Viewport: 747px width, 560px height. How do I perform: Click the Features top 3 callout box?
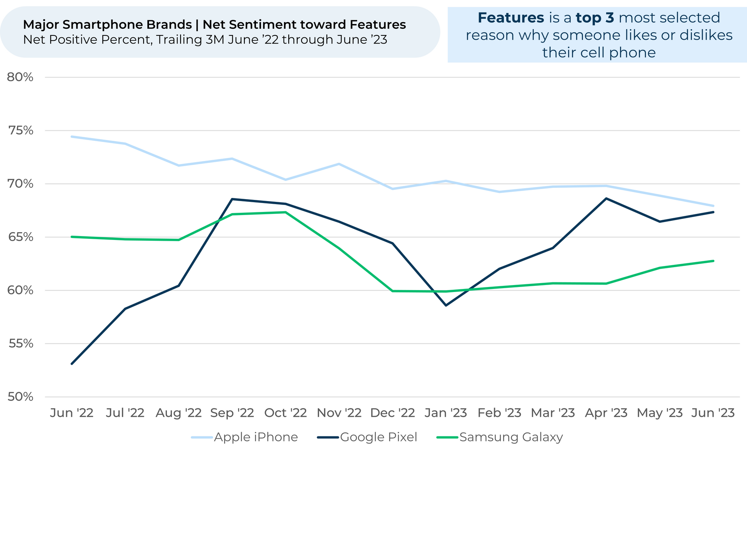(597, 35)
